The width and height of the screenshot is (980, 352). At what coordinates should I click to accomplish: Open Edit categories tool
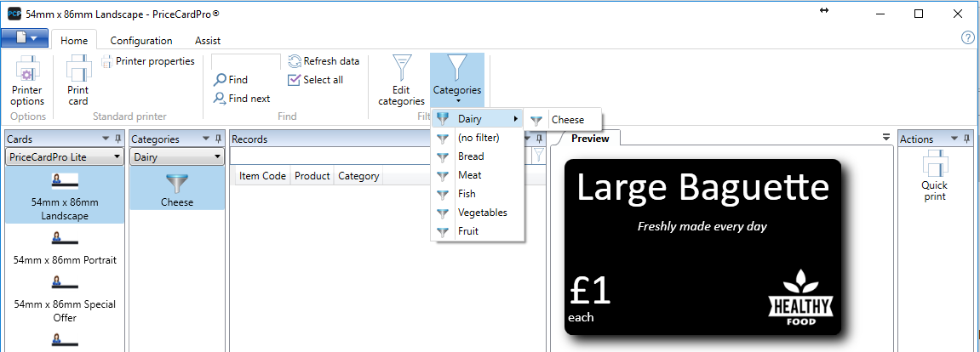click(401, 81)
